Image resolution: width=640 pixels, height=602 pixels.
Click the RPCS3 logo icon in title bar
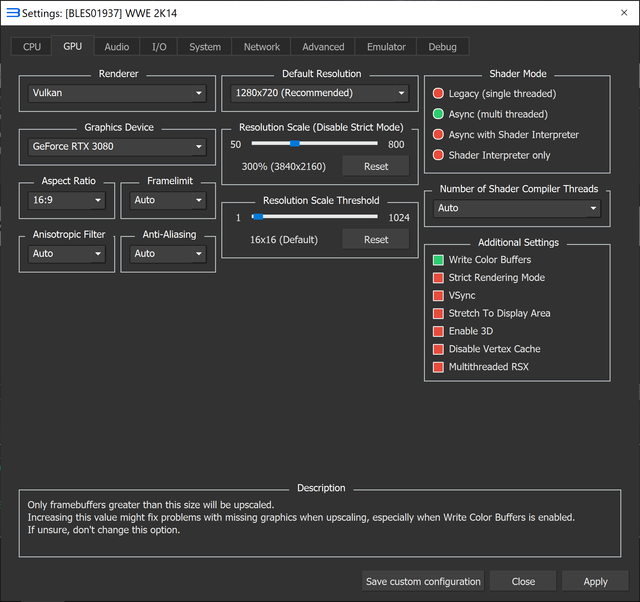(x=13, y=13)
